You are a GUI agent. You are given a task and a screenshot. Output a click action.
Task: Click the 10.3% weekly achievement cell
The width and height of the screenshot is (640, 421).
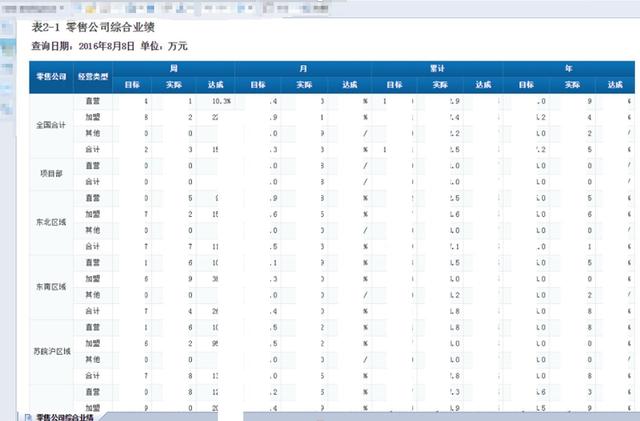pyautogui.click(x=221, y=101)
